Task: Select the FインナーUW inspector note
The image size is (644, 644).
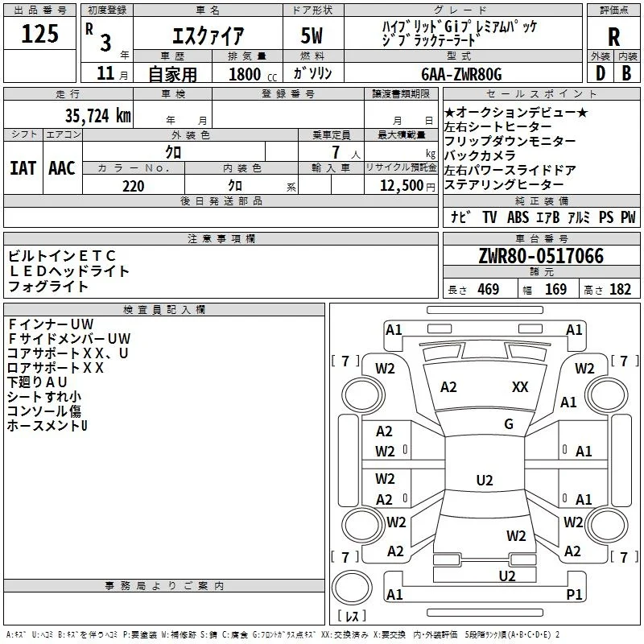Action: click(51, 324)
